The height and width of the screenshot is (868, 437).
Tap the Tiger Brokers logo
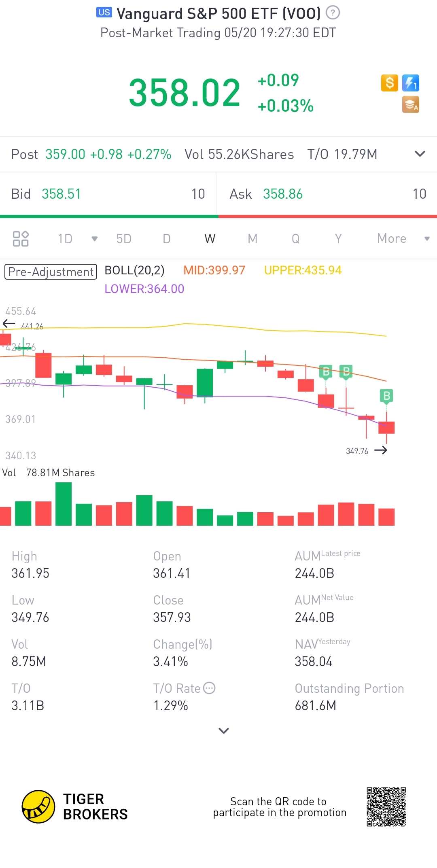coord(75,806)
